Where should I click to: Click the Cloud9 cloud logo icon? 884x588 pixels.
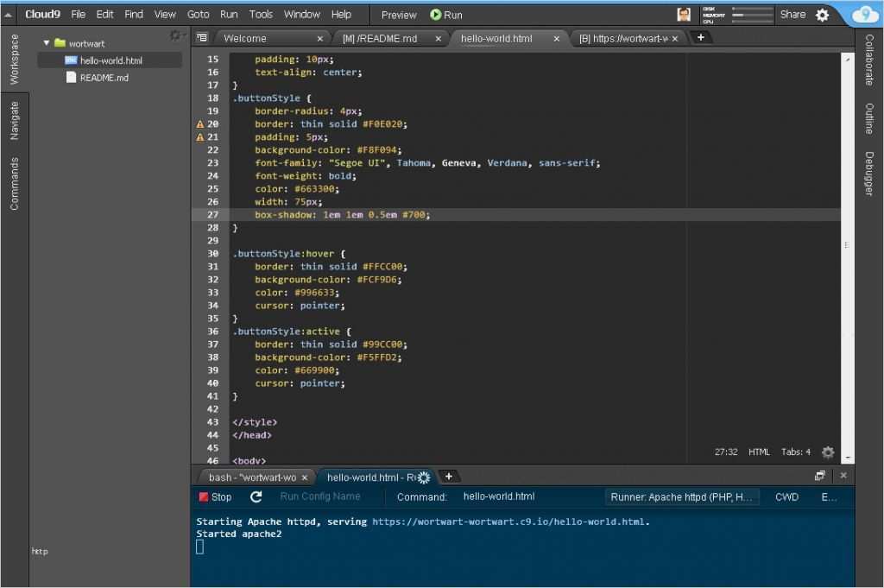tap(864, 15)
